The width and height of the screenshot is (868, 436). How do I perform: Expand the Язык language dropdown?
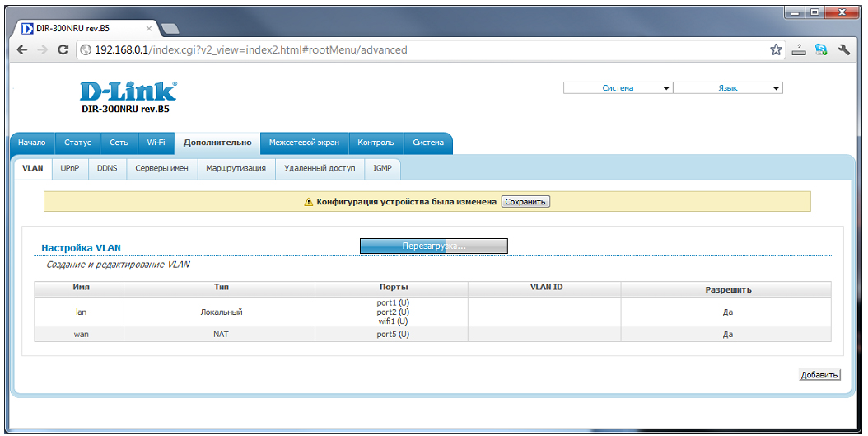point(728,88)
